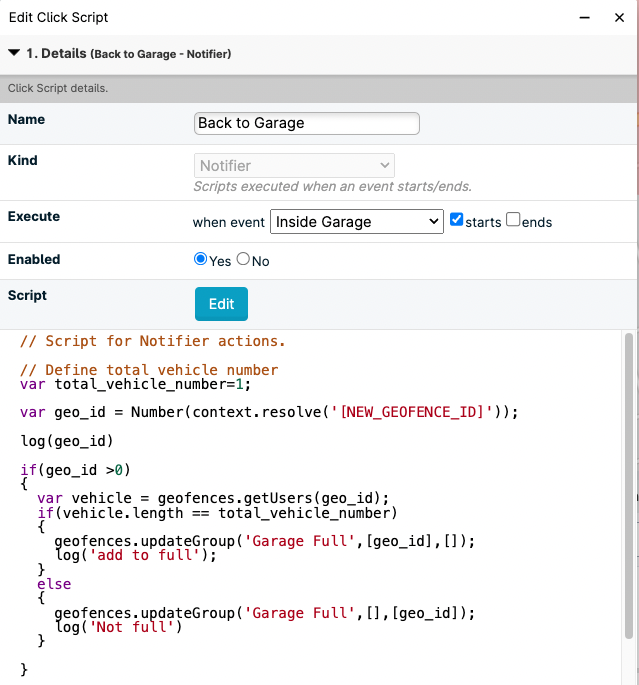The width and height of the screenshot is (639, 685).
Task: Click the 'Name' row label
Action: point(26,119)
